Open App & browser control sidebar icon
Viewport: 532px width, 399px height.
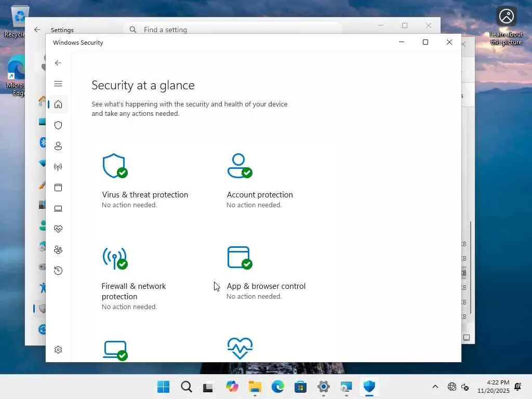point(58,188)
